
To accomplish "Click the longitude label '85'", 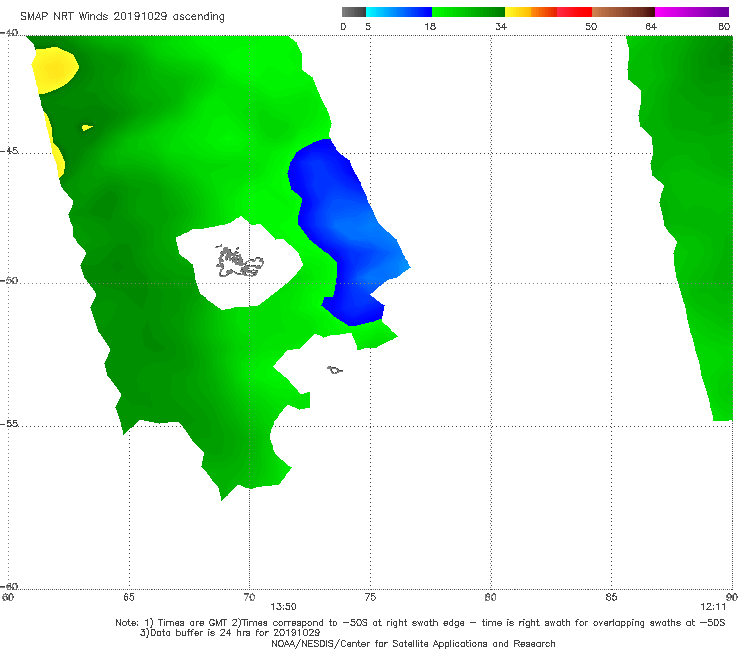I will coord(611,597).
